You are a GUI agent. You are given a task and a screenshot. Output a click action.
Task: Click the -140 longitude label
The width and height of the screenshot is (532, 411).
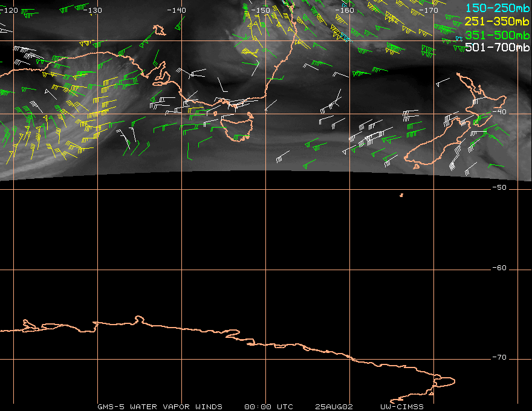click(177, 10)
